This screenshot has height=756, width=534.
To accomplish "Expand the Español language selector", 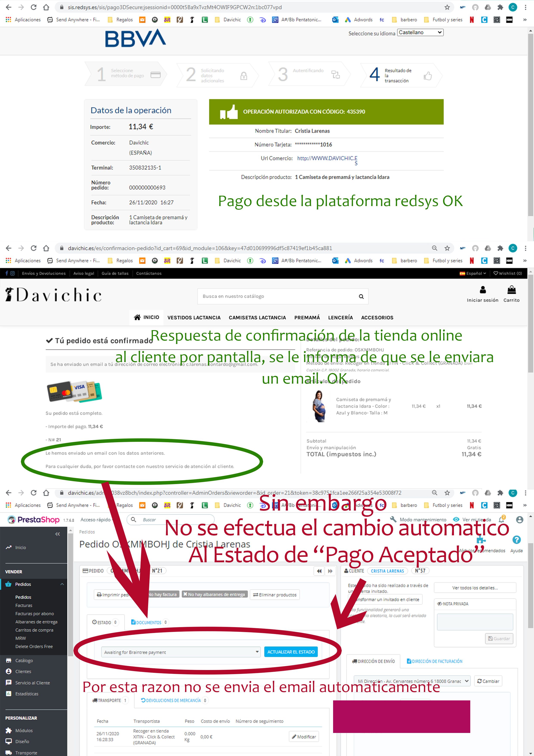I will tap(473, 273).
